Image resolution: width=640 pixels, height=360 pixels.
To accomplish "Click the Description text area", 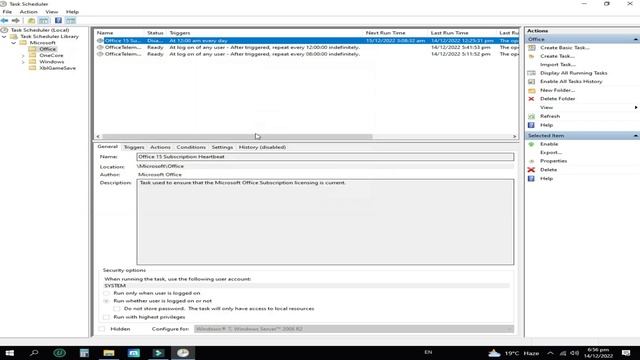I will [325, 222].
